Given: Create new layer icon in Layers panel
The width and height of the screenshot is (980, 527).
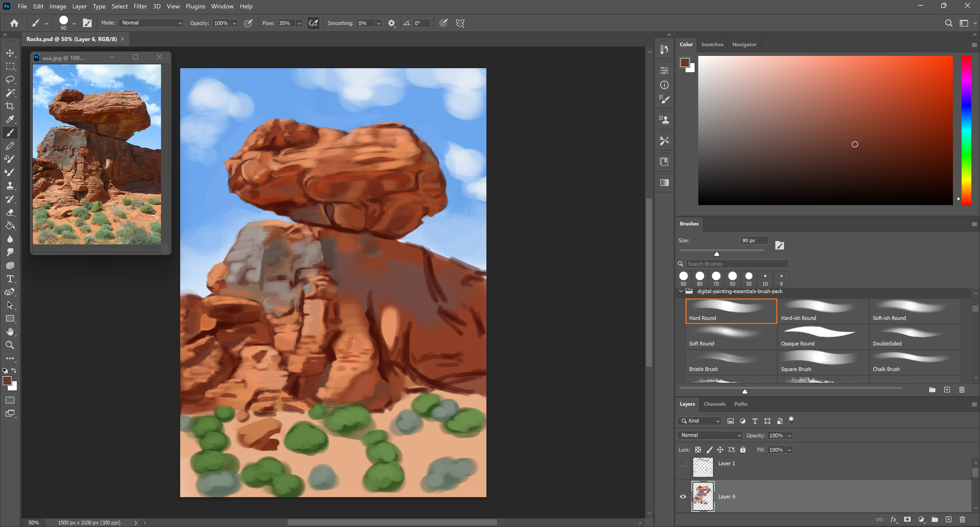Looking at the screenshot, I should click(x=948, y=519).
